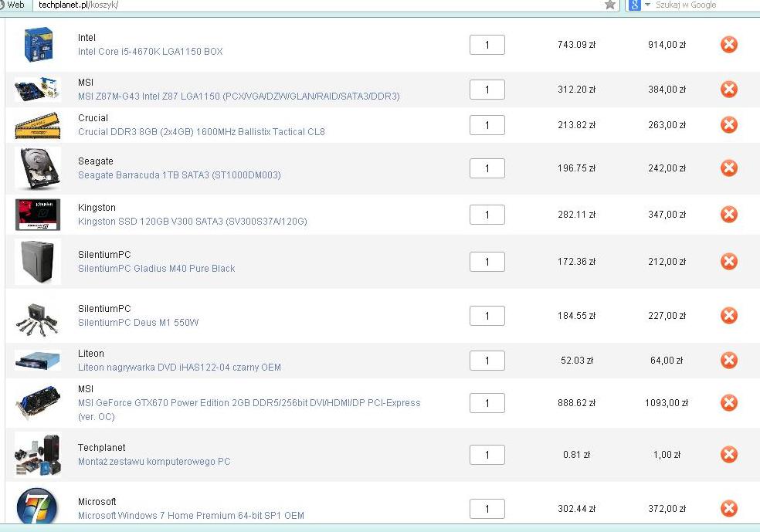Click the Deus M1 power supply thumbnail

pos(38,319)
